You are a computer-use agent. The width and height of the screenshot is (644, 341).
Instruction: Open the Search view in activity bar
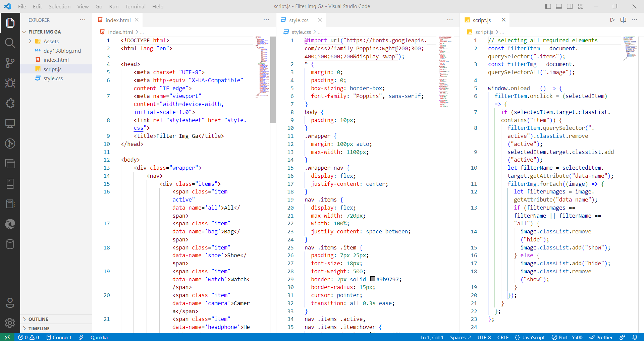[x=10, y=43]
